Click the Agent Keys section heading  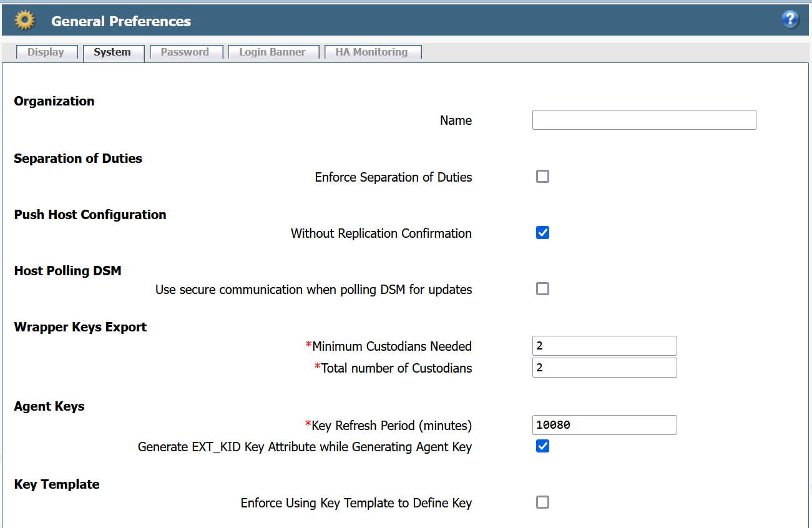click(x=49, y=406)
